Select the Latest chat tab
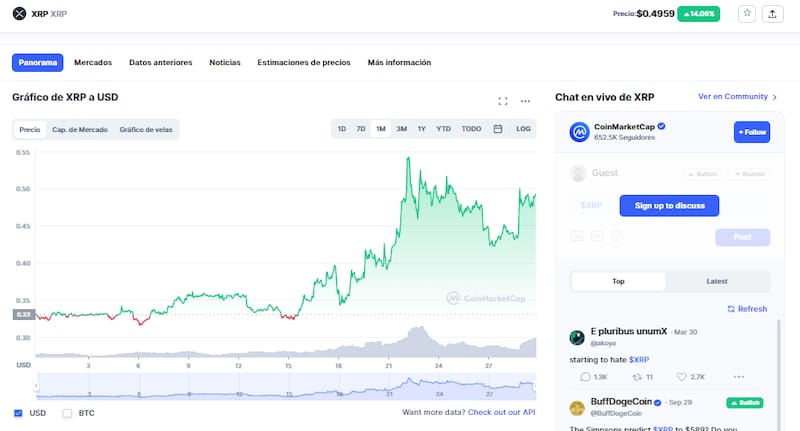Screen dimensions: 800x431 coord(716,281)
